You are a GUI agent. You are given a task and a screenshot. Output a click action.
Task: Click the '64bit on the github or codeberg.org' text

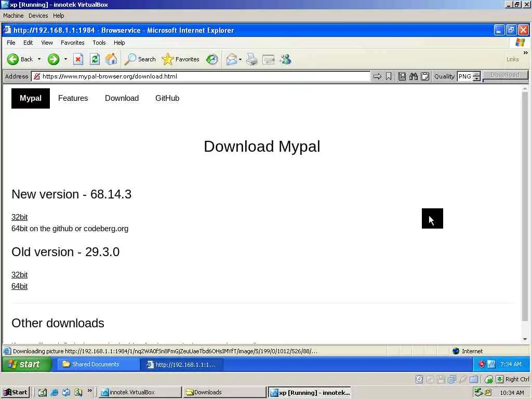(70, 229)
